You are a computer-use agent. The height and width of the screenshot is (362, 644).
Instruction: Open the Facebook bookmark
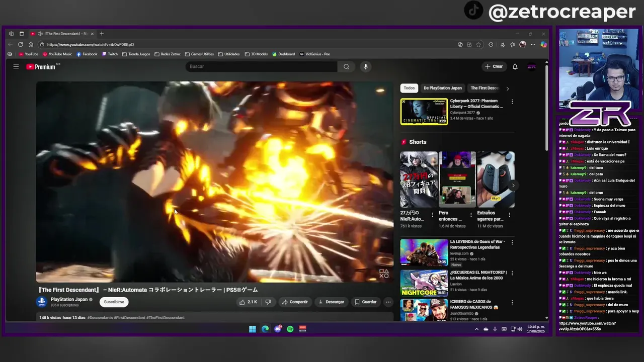point(87,54)
